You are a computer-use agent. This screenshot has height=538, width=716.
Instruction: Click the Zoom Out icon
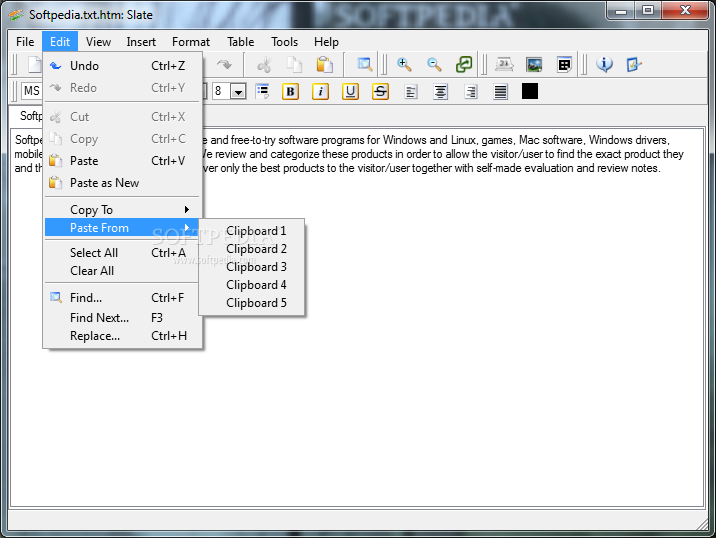434,65
